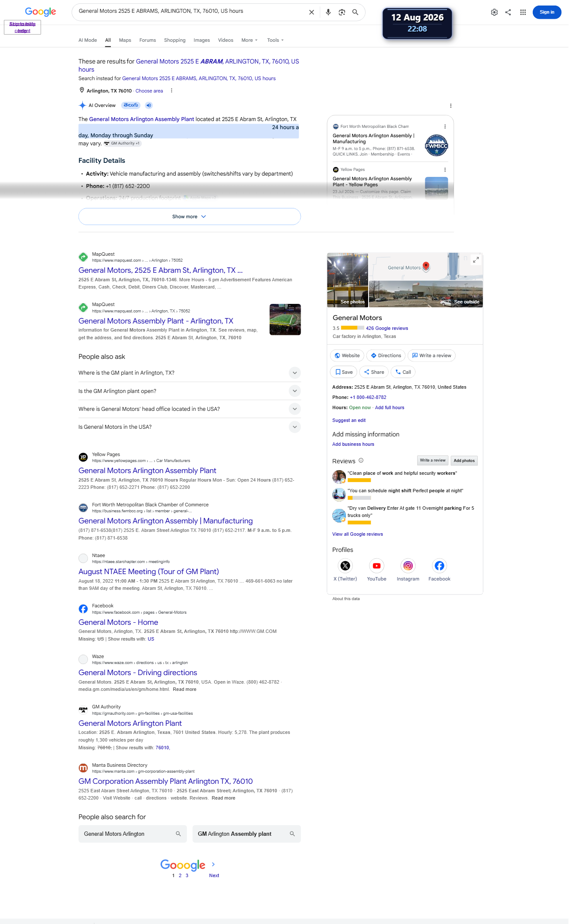Switch to the Shopping tab
Viewport: 575px width, 924px height.
pos(175,40)
